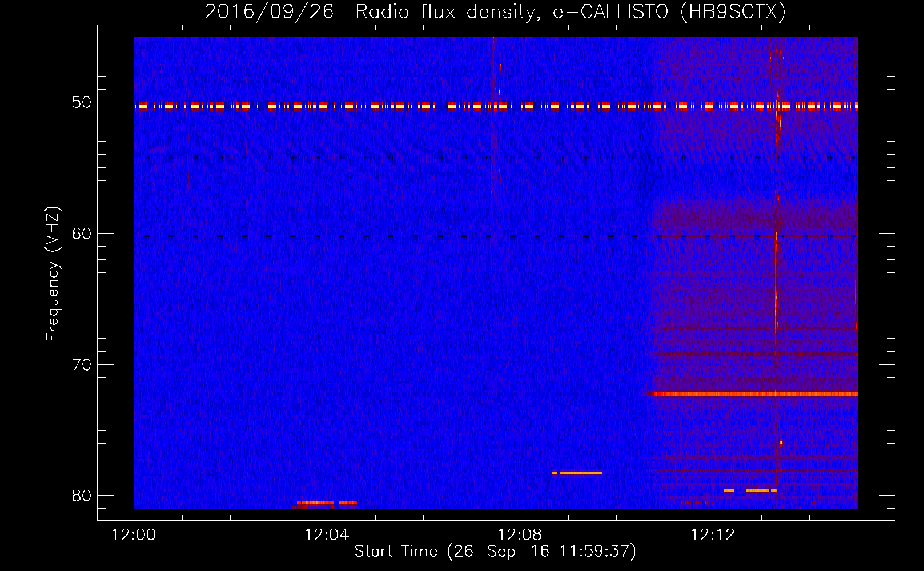Click the orange signal segment near 78 MHz
924x571 pixels.
[x=577, y=473]
